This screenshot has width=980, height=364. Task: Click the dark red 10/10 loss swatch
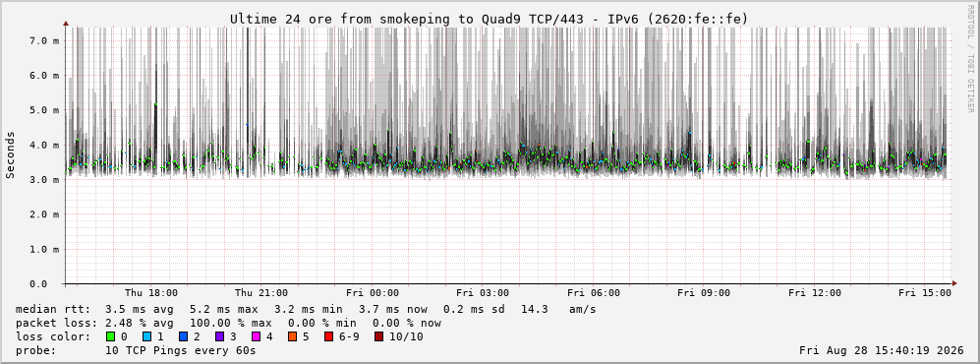pos(378,336)
